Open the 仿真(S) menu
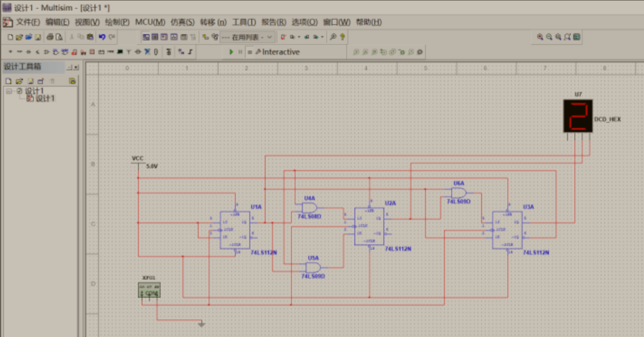Screen dimensions: 644x337 [182, 22]
